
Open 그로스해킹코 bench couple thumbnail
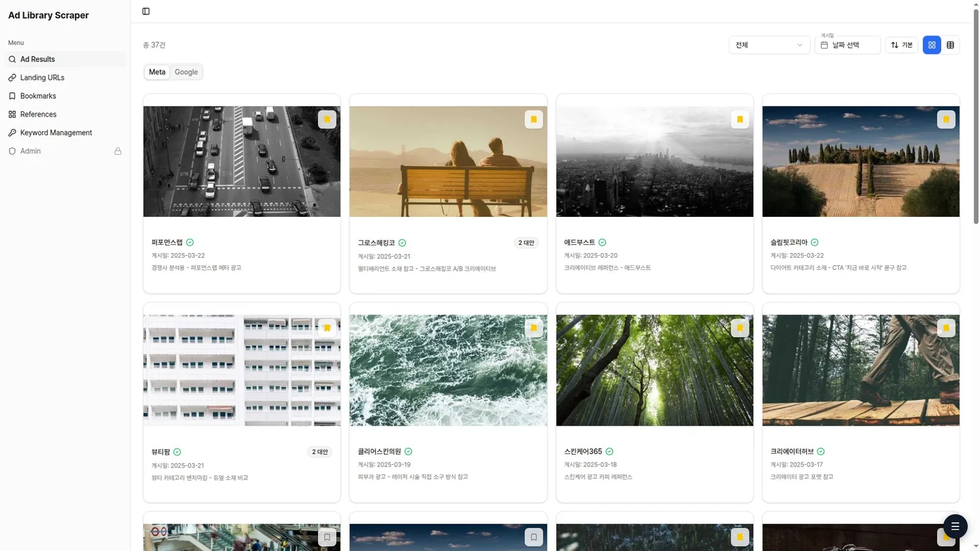(448, 162)
